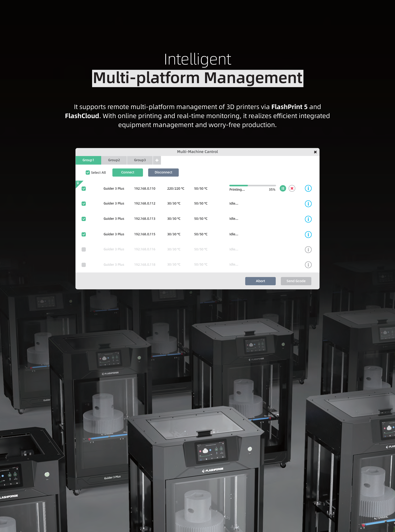
Task: Check the 192.168.0.118 printer checkbox
Action: [84, 265]
